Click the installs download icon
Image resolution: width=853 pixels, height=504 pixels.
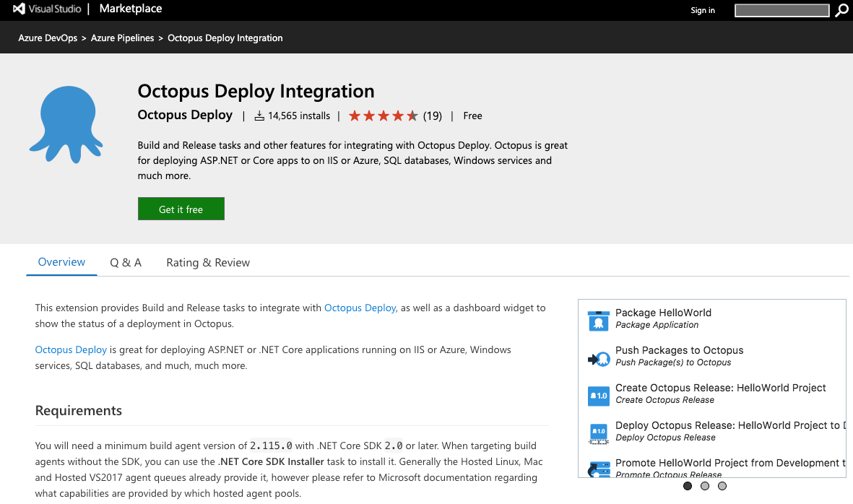(x=259, y=116)
